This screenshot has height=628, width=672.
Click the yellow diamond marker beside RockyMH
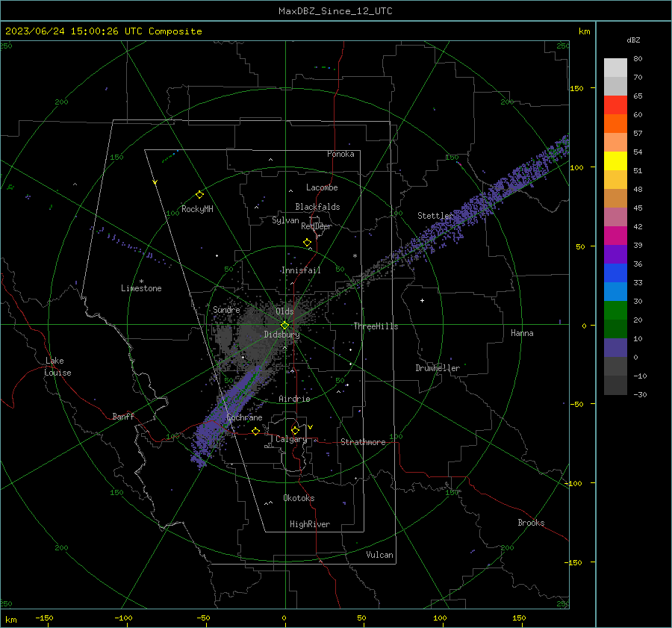199,195
